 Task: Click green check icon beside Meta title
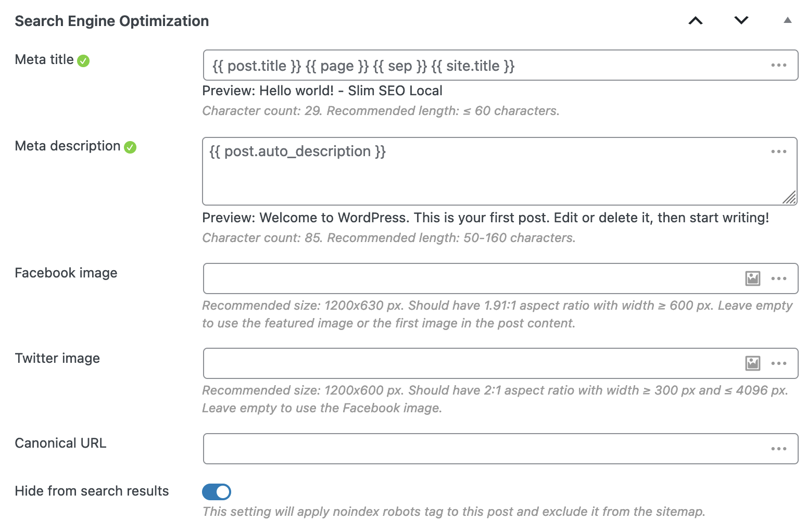(x=83, y=61)
